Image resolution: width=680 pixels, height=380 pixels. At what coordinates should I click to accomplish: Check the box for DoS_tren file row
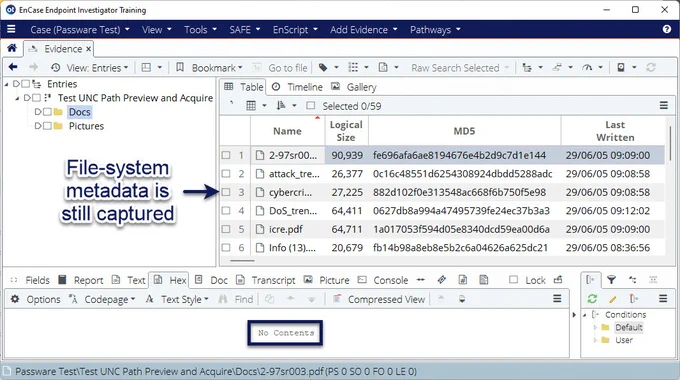[x=226, y=210]
